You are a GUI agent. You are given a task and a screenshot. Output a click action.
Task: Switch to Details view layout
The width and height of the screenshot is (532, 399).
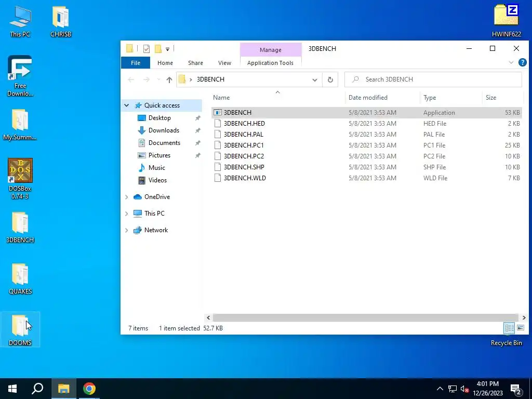(x=509, y=328)
